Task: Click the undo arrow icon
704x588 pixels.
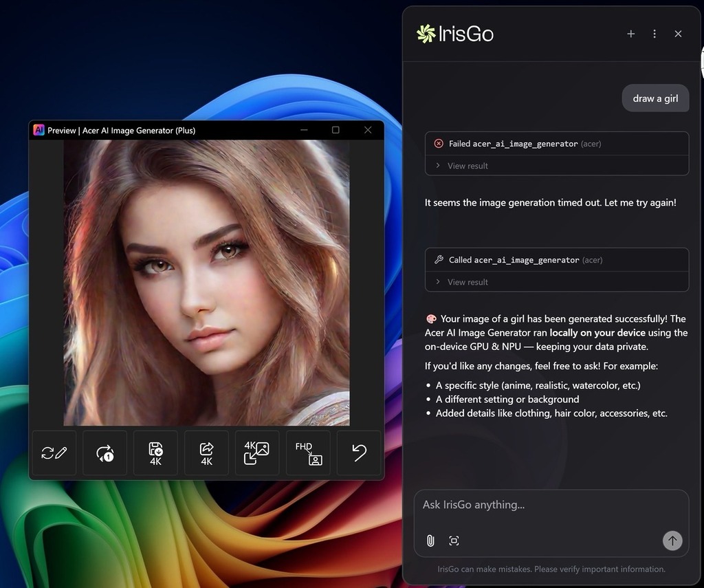Action: [x=359, y=453]
